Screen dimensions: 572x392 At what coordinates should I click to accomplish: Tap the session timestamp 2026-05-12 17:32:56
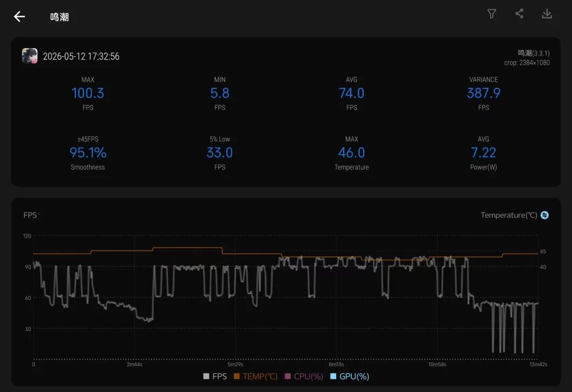(x=81, y=57)
